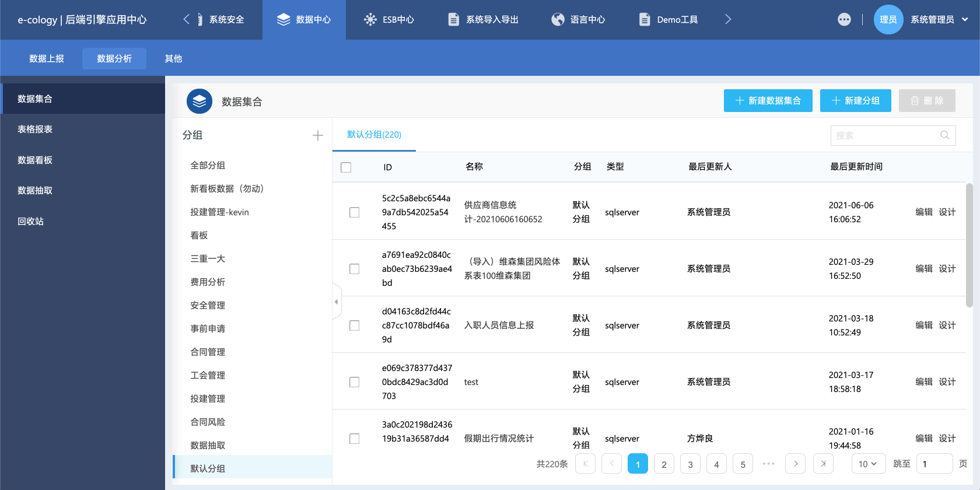This screenshot has width=980, height=490.
Task: Go to page 3
Action: 690,464
